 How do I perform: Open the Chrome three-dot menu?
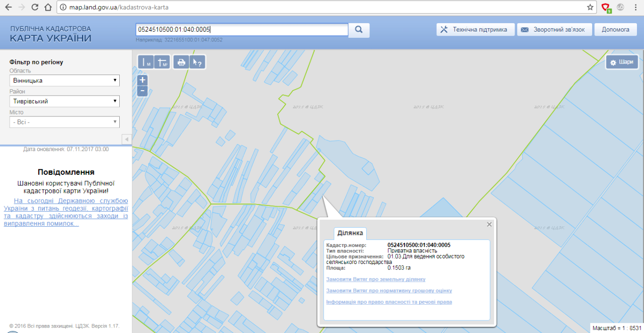(635, 8)
